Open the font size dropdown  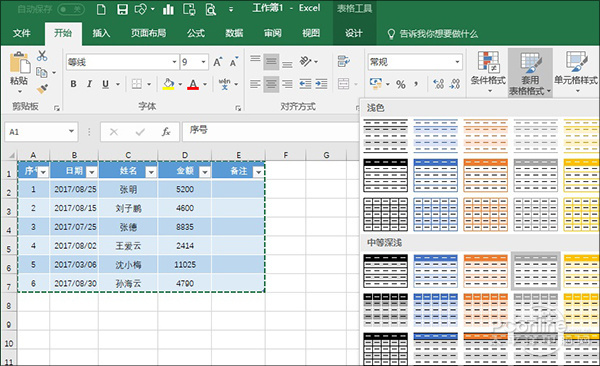click(x=204, y=62)
